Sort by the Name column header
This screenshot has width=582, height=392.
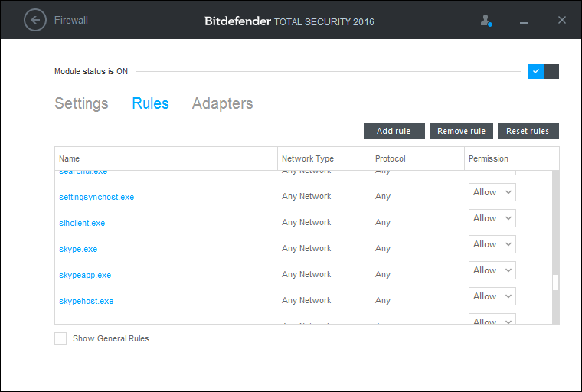pyautogui.click(x=166, y=158)
